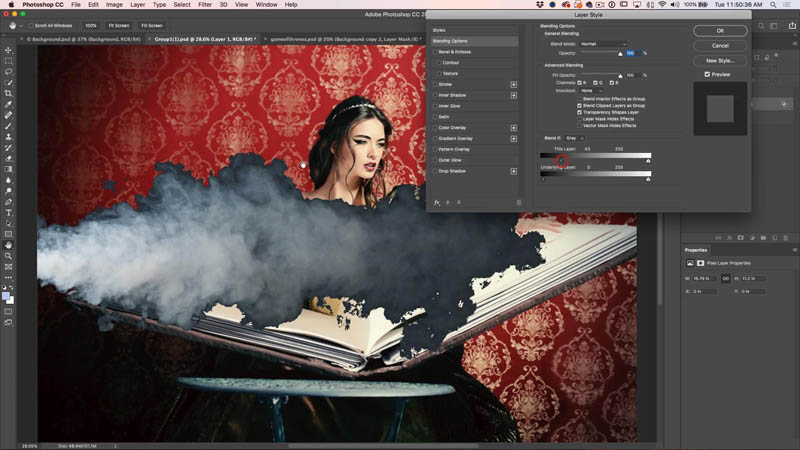Screen dimensions: 800x450
Task: Select the Lasso tool
Action: (x=8, y=71)
